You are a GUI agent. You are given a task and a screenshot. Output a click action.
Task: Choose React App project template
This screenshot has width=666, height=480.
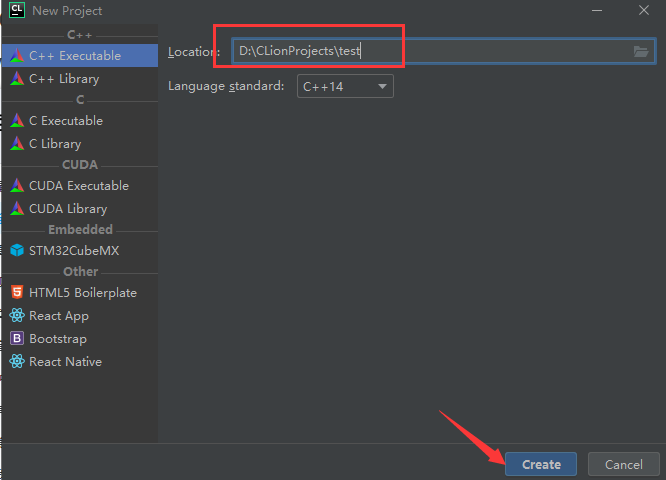(80, 316)
